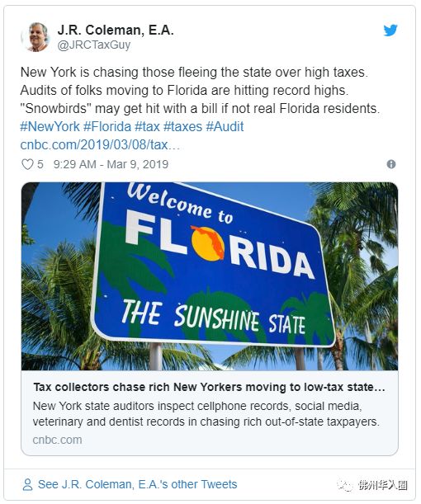Click the cnbc.com source label in card
421x504 pixels.
[x=57, y=440]
